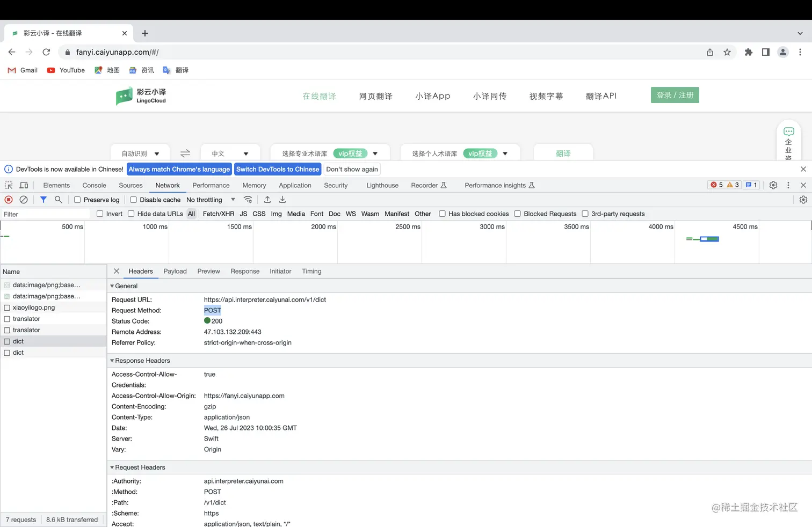Open No throttling dropdown

click(x=211, y=200)
